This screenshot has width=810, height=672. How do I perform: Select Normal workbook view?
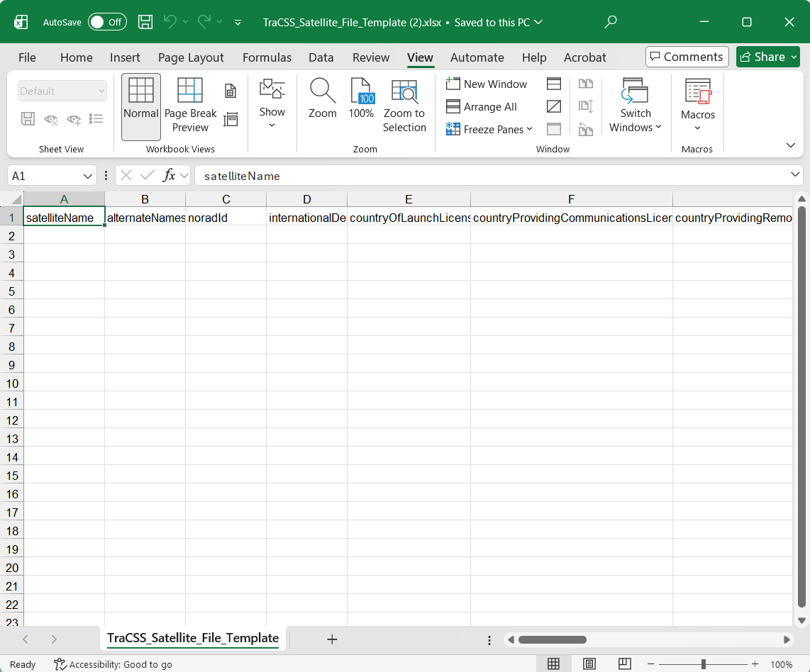[x=141, y=106]
